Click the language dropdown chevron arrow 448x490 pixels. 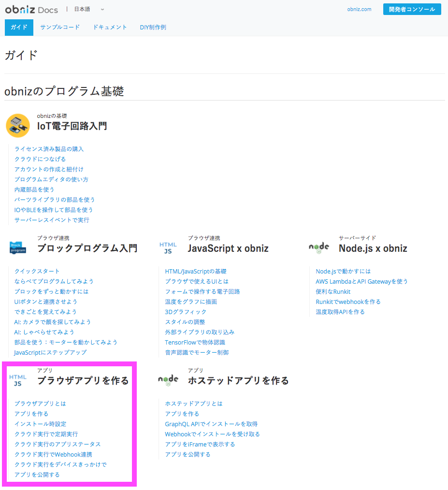pos(102,10)
